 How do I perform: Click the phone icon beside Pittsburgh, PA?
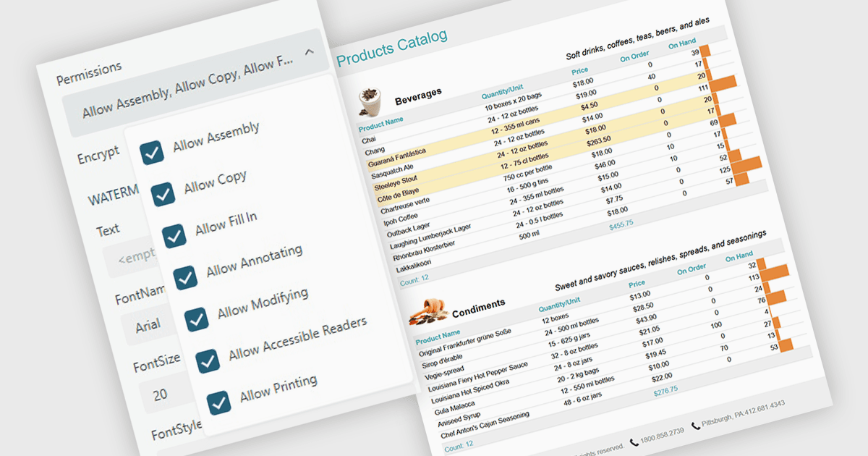696,425
